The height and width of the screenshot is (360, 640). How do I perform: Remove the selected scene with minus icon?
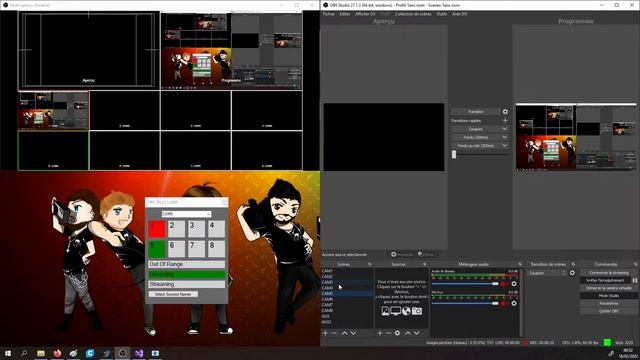pos(334,333)
